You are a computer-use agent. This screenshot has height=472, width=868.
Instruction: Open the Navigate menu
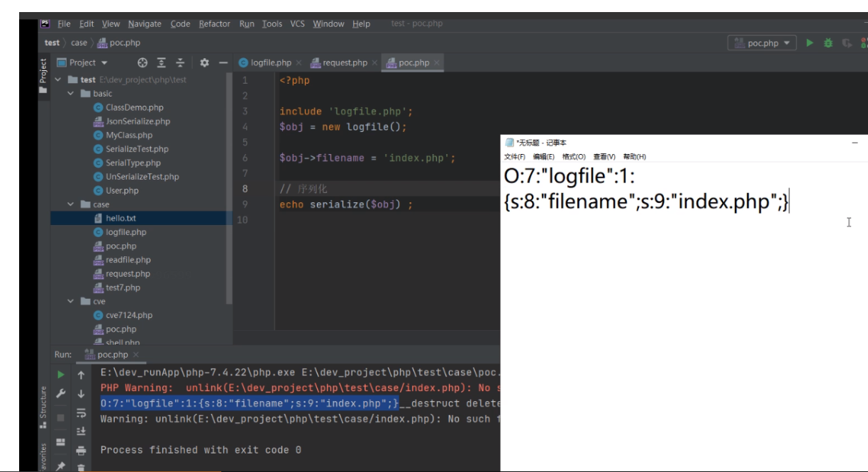point(145,24)
